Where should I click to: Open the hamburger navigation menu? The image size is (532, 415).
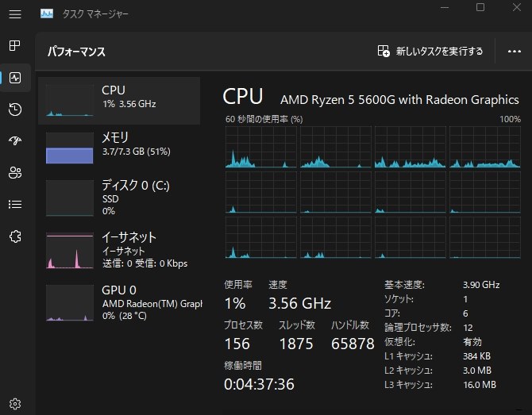(15, 14)
